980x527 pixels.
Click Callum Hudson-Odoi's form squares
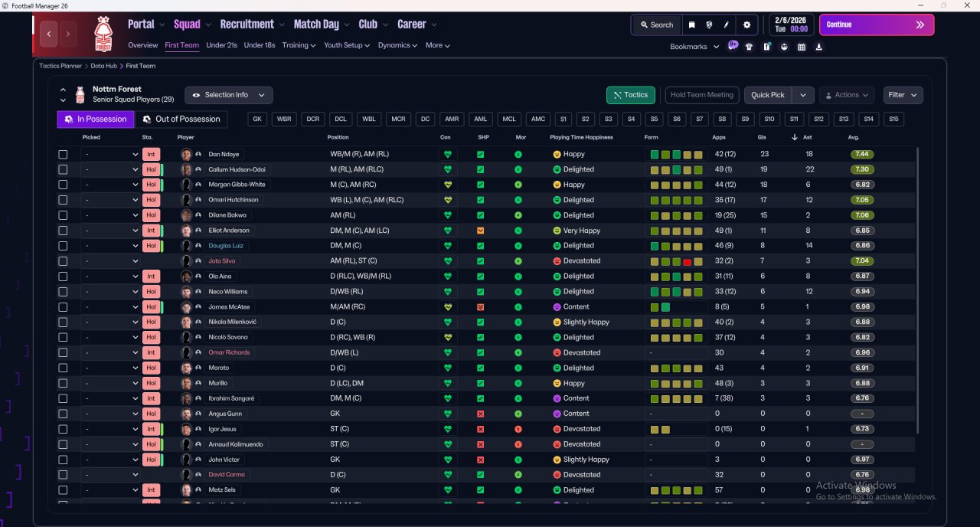[x=676, y=169]
